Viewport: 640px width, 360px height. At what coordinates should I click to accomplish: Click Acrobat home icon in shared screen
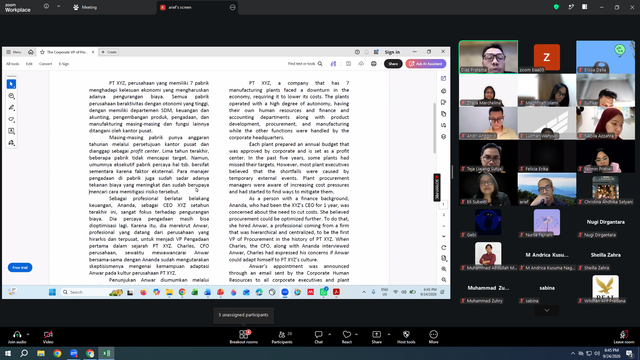point(31,52)
